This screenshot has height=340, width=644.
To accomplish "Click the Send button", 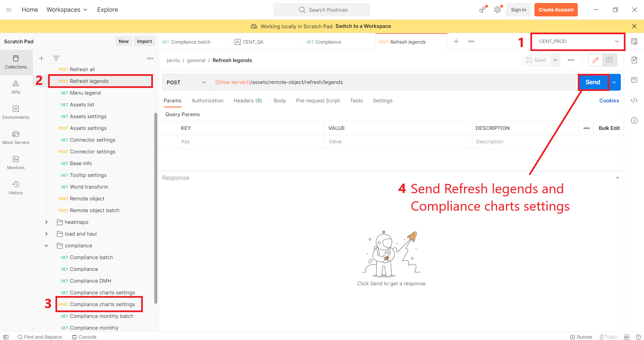I will tap(593, 82).
